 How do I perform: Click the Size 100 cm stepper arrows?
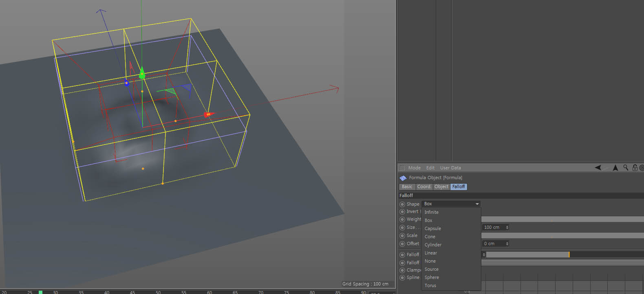coord(507,227)
